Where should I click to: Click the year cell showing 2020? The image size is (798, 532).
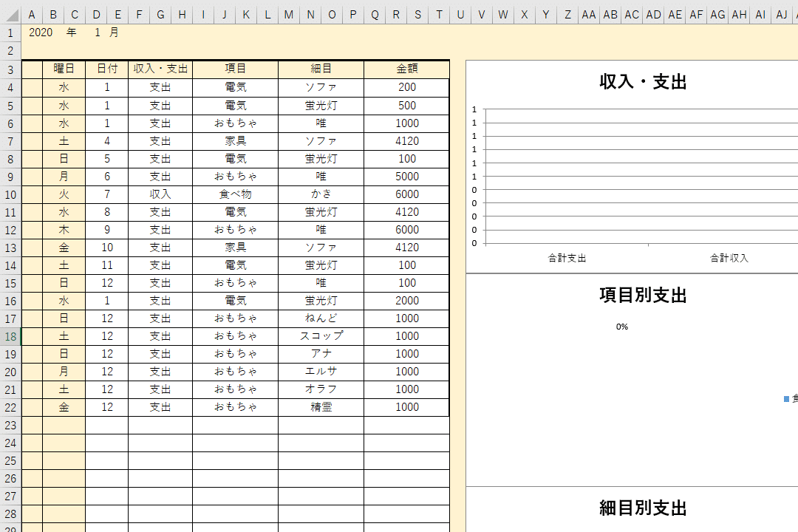click(41, 33)
